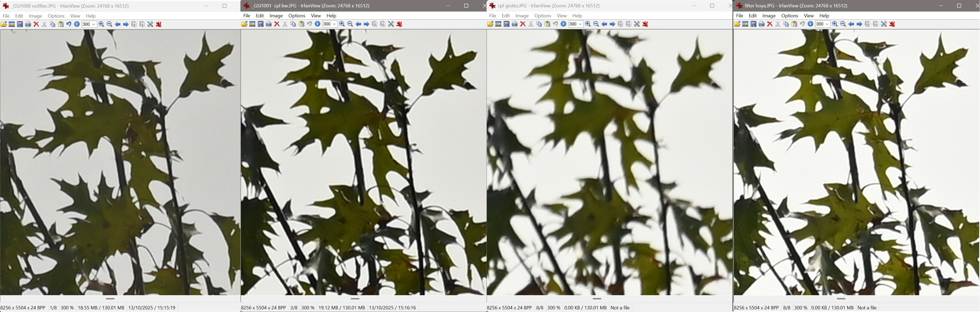Click Slideshow icon in nofilter.JPG window
Screen dimensions: 980x312
tap(12, 24)
